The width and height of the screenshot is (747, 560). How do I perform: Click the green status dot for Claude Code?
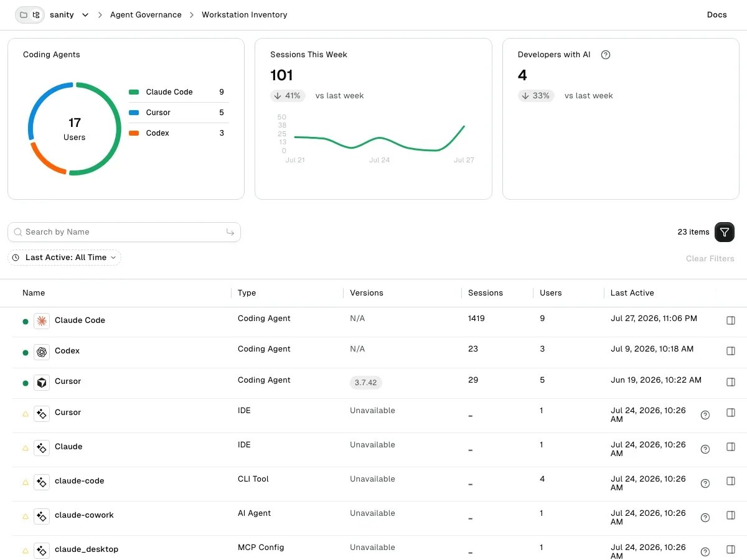(x=26, y=322)
